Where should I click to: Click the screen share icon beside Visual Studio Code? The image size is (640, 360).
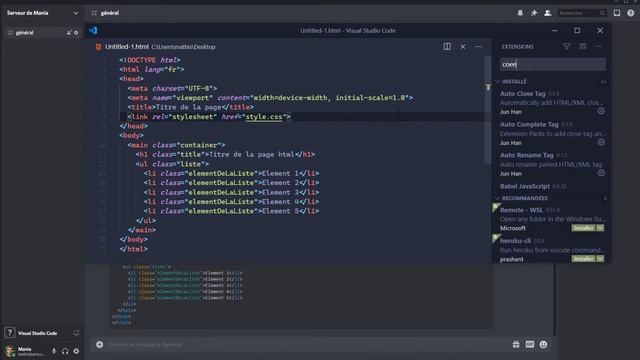coord(76,333)
